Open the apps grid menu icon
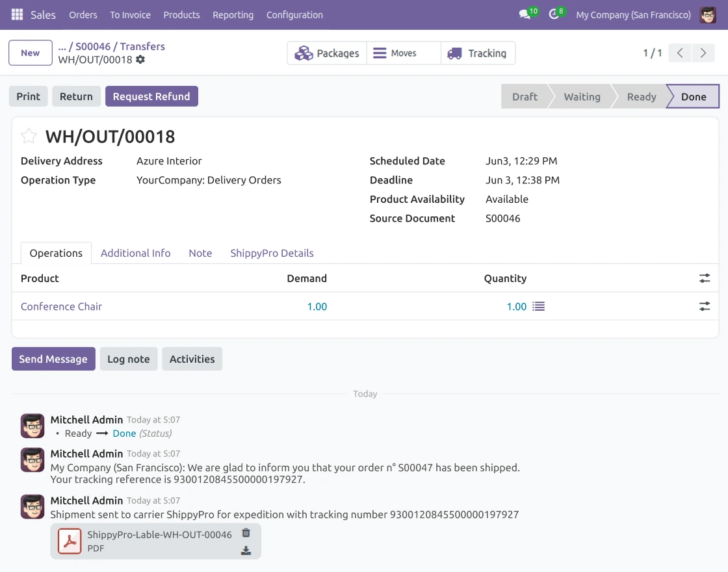 coord(17,15)
